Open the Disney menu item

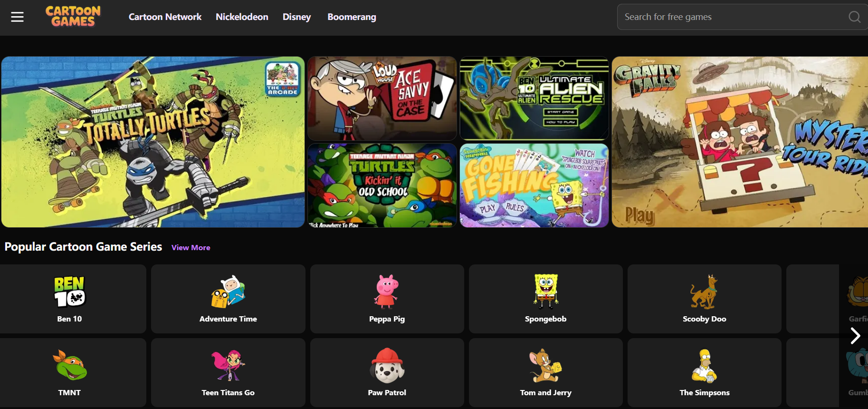296,17
